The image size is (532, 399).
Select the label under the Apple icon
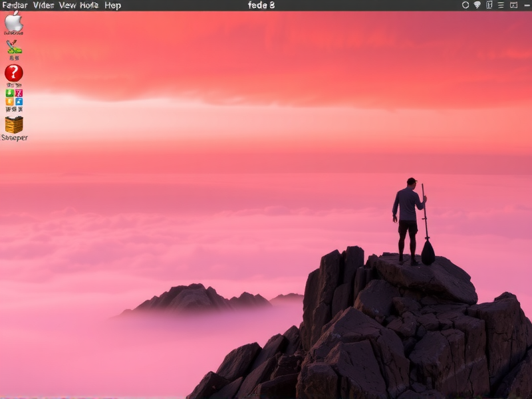coord(13,31)
